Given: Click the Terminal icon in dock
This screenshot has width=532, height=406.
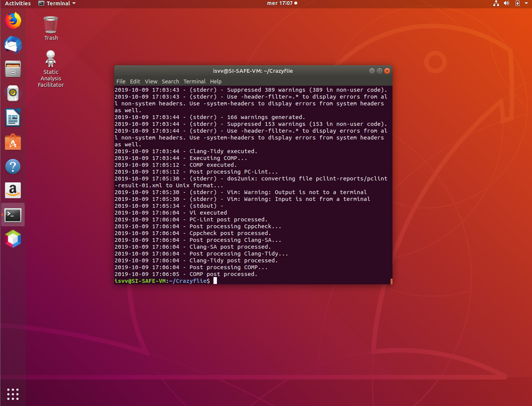Looking at the screenshot, I should tap(13, 215).
